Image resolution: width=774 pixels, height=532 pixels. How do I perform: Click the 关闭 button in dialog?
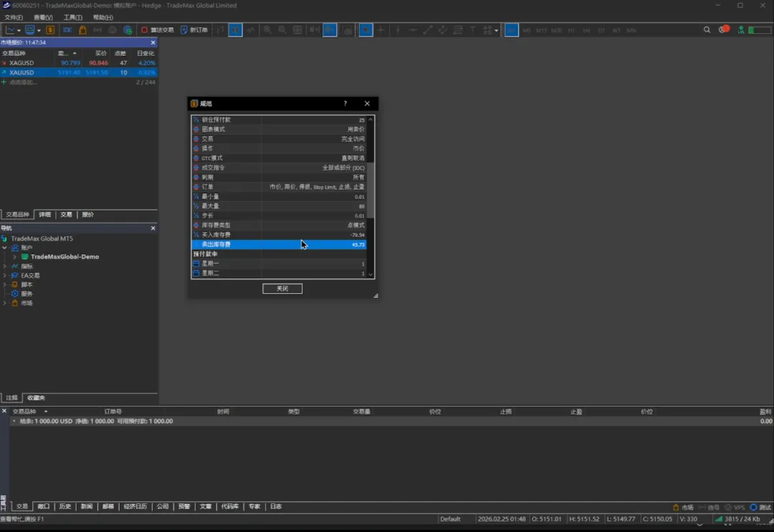coord(282,289)
